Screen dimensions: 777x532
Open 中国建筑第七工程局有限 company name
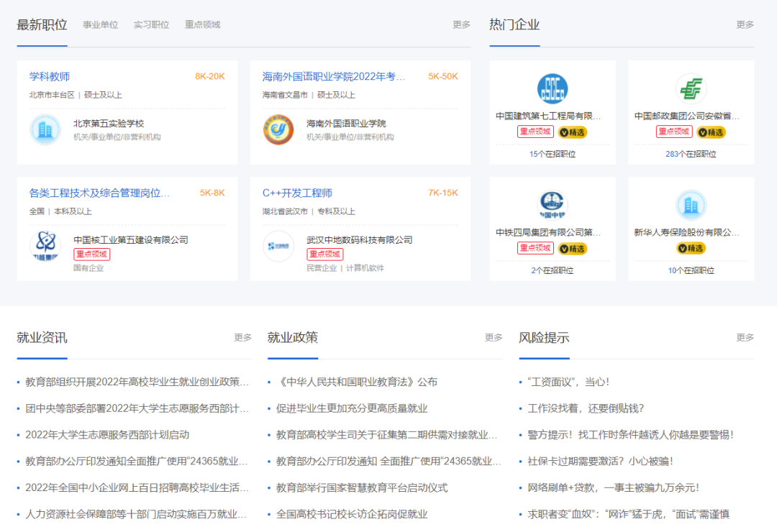[548, 116]
